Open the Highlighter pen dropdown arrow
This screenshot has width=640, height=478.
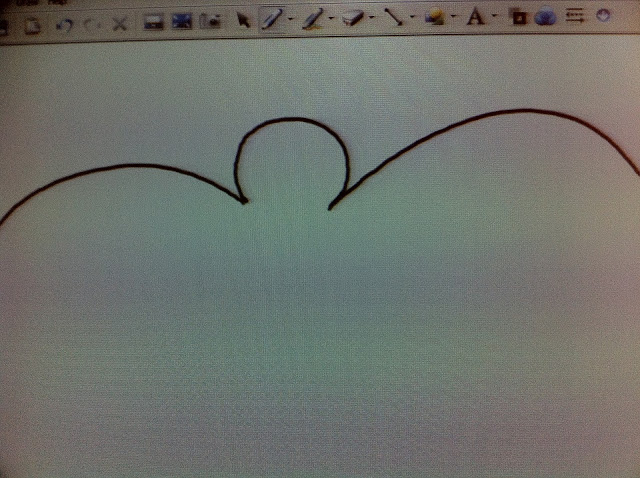(331, 18)
